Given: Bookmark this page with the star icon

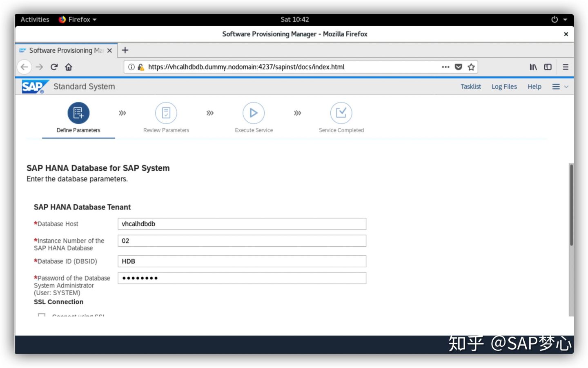Looking at the screenshot, I should [x=471, y=67].
